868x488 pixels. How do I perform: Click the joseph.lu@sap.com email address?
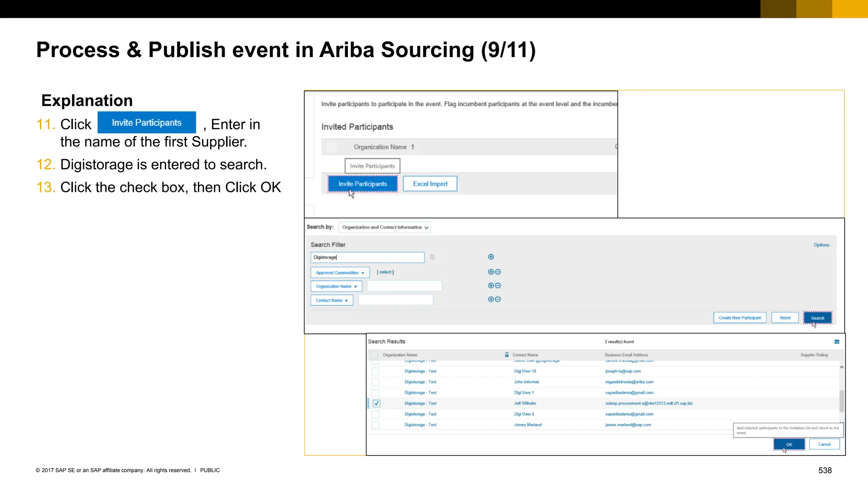[623, 371]
